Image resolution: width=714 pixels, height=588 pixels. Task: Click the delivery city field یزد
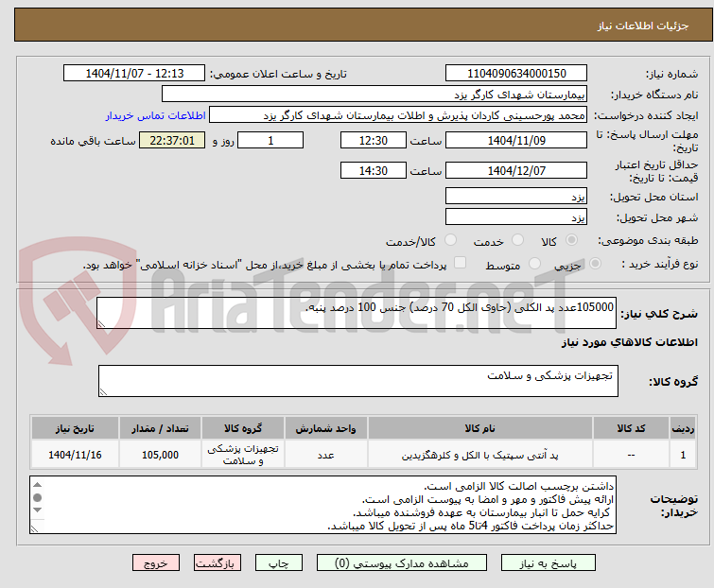pyautogui.click(x=516, y=216)
